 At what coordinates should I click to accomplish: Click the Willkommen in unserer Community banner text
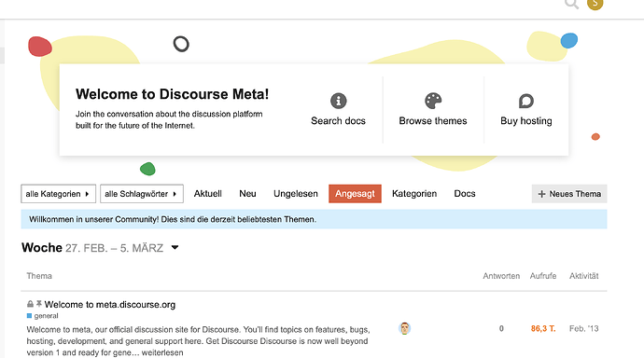(x=173, y=219)
